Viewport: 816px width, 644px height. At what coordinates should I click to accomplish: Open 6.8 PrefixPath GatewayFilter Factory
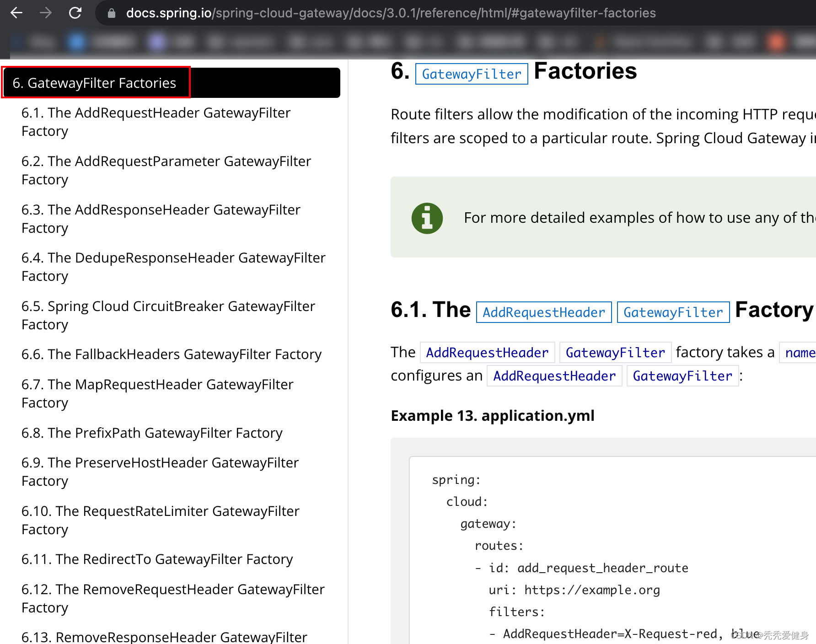pyautogui.click(x=152, y=433)
